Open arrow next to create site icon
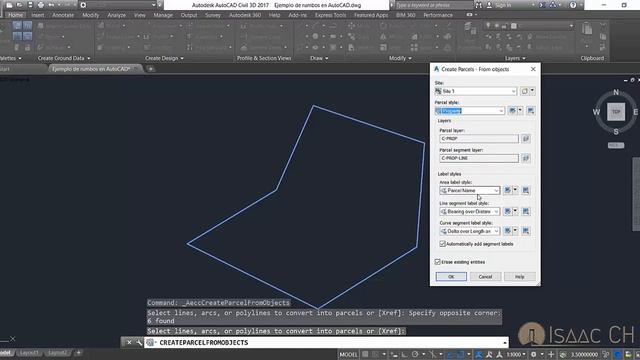The image size is (640, 360). (x=532, y=91)
